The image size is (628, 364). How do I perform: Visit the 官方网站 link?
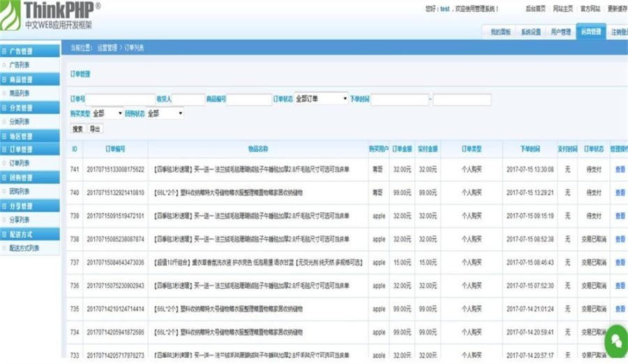tap(590, 9)
